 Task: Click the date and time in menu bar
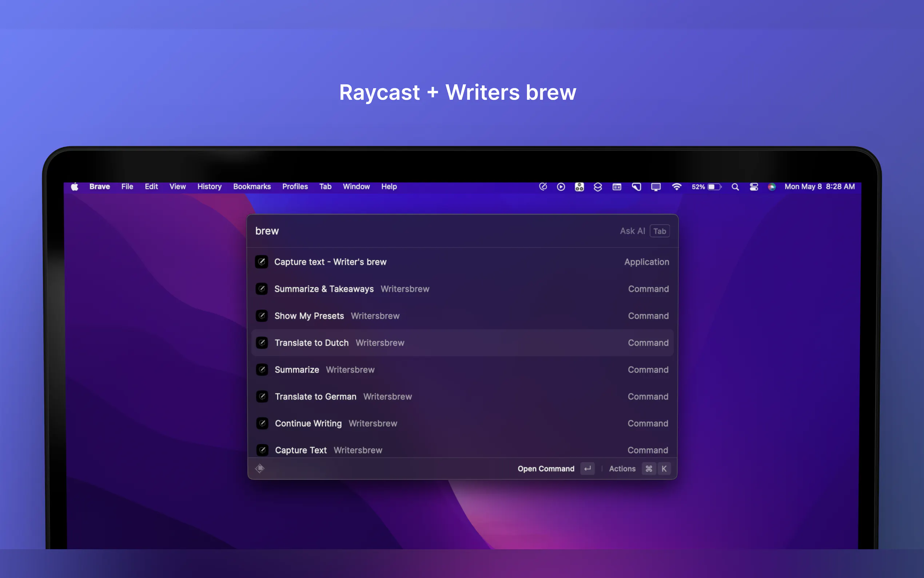tap(819, 187)
